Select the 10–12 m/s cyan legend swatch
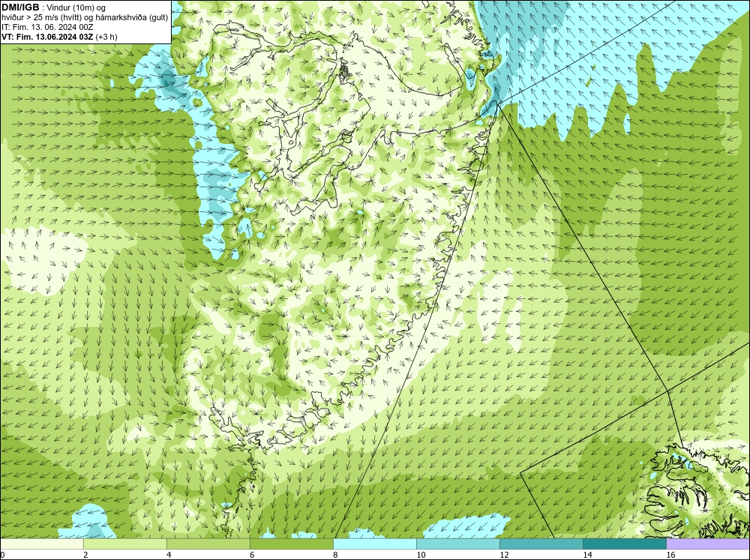The width and height of the screenshot is (750, 560). [x=457, y=544]
